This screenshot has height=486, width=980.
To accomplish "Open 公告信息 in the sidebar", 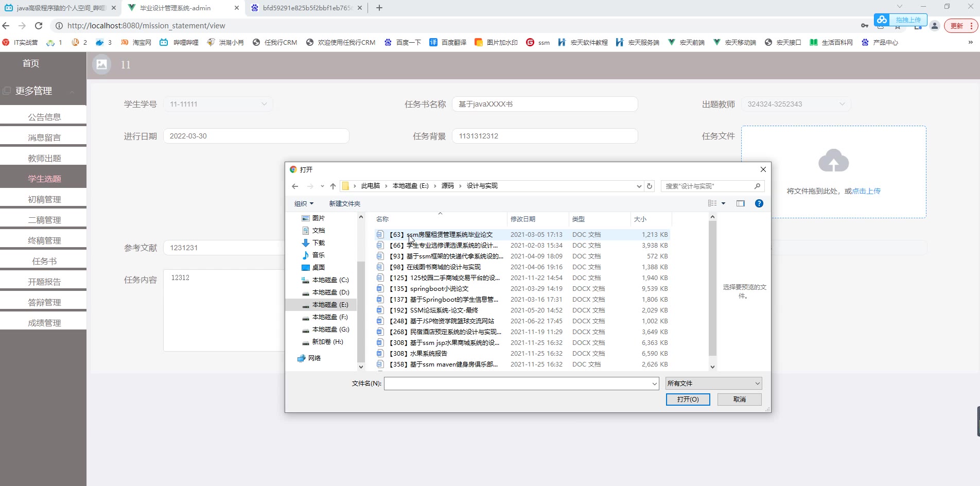I will pos(44,117).
